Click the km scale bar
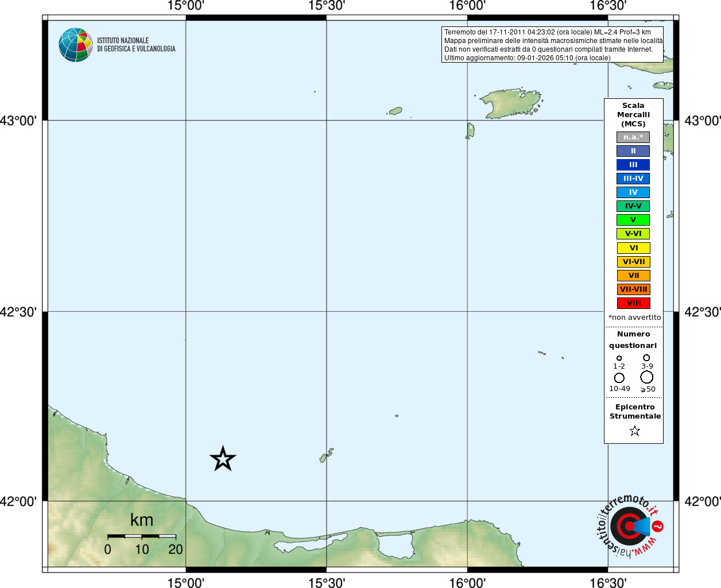Screen dimensions: 721x588 click(142, 536)
